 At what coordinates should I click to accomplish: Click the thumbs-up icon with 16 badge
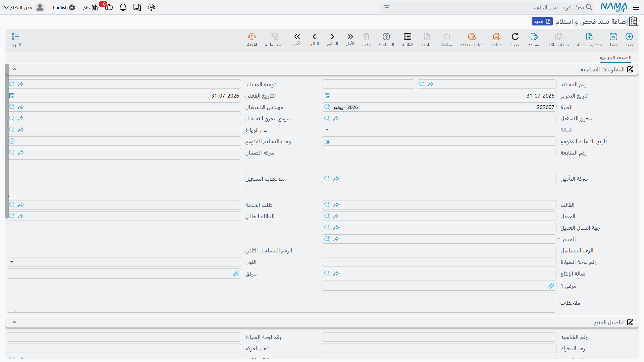click(109, 7)
